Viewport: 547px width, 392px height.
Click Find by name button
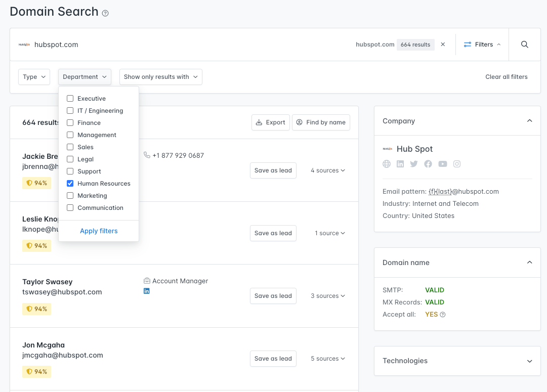[321, 122]
